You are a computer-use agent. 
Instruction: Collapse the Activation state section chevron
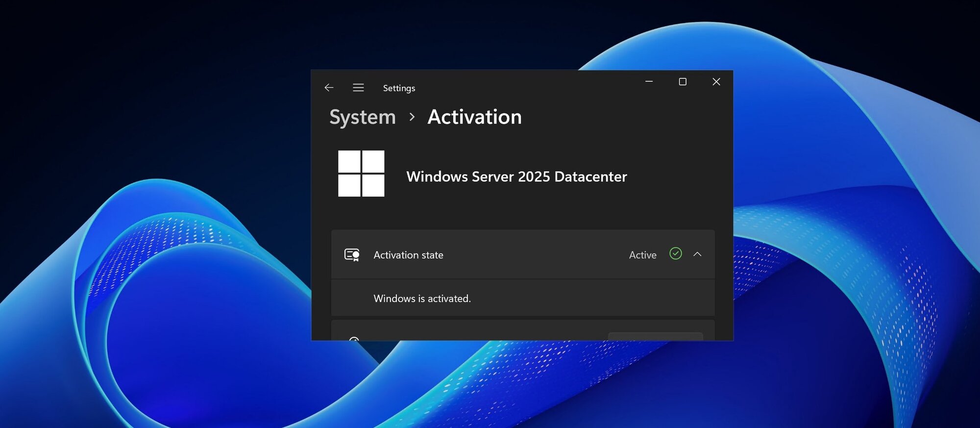point(697,254)
